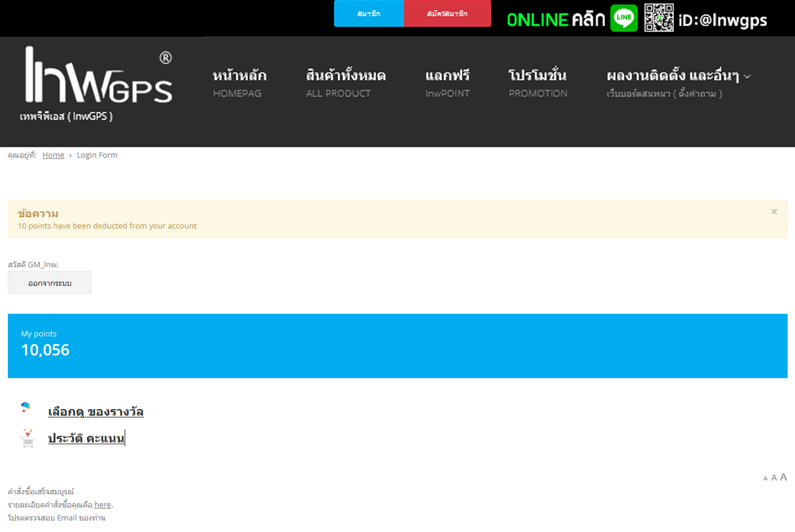Click the red สมัครสมาชิก button
795x532 pixels.
tap(447, 14)
